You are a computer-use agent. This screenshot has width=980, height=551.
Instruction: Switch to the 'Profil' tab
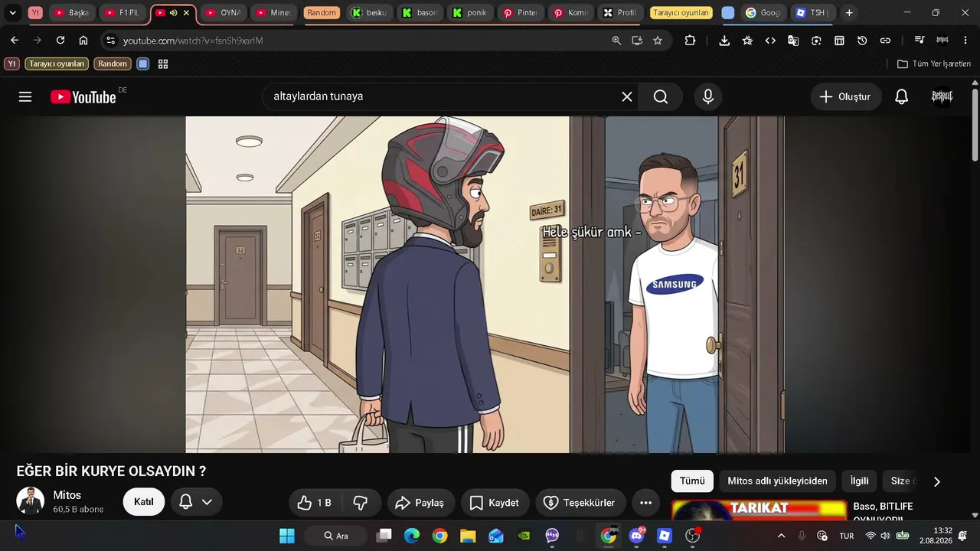pyautogui.click(x=621, y=13)
